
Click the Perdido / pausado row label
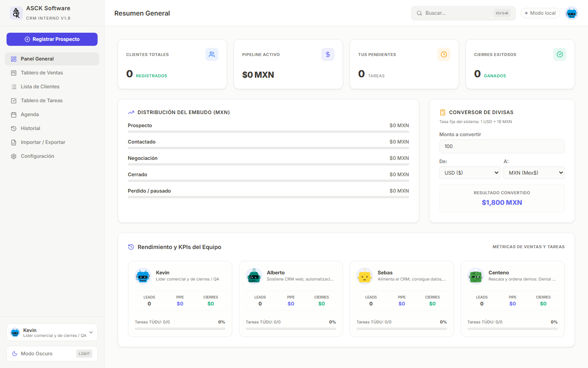[x=149, y=191]
